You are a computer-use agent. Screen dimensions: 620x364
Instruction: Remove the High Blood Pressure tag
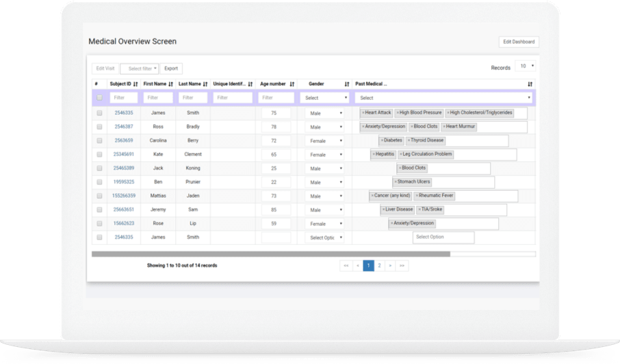tap(398, 113)
